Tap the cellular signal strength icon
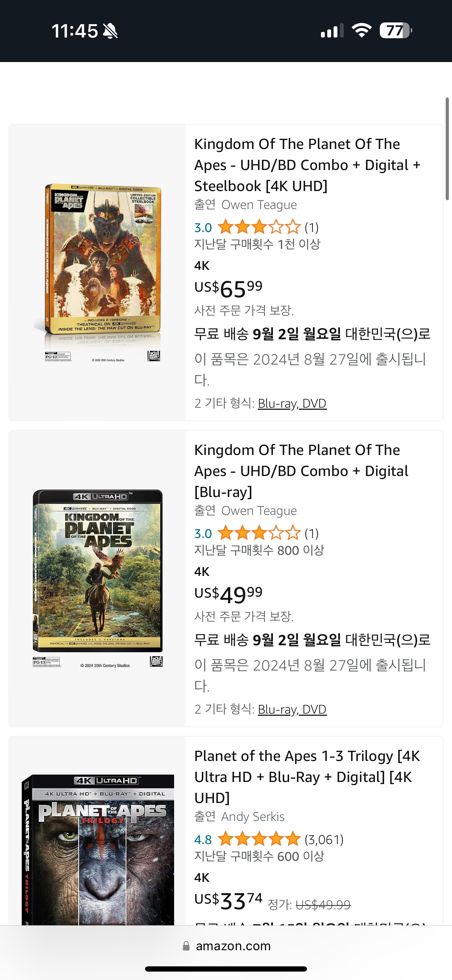The height and width of the screenshot is (980, 452). (331, 30)
